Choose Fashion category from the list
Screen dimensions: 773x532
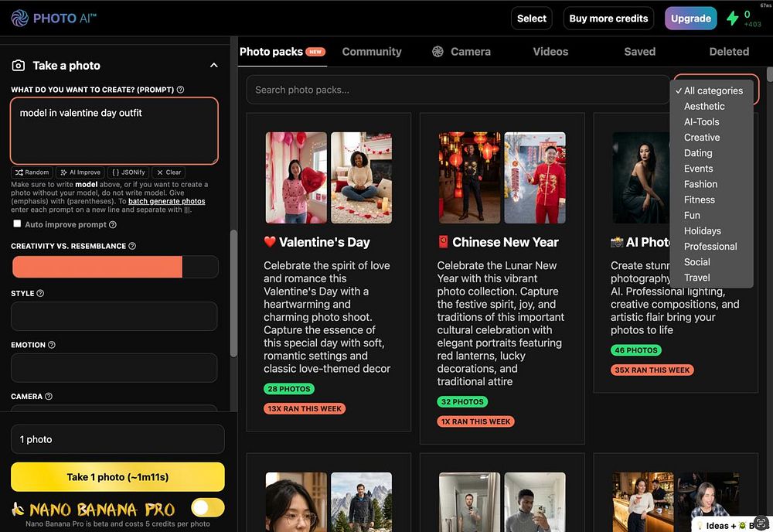[711, 184]
